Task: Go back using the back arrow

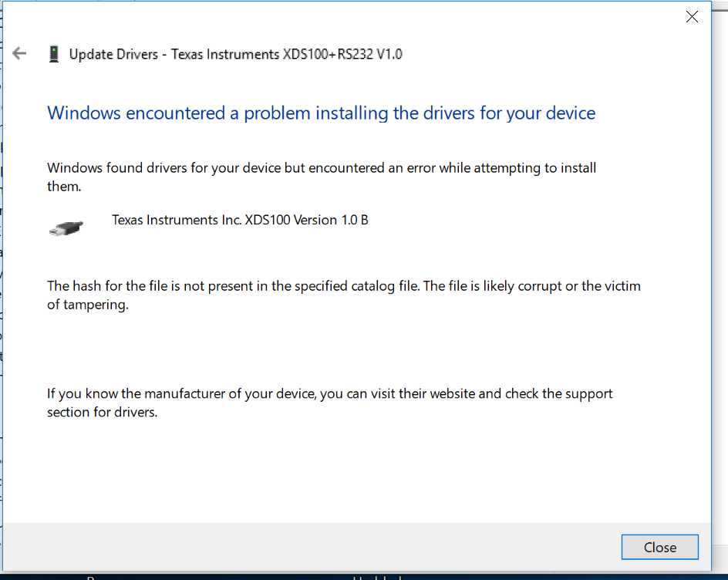Action: tap(19, 53)
